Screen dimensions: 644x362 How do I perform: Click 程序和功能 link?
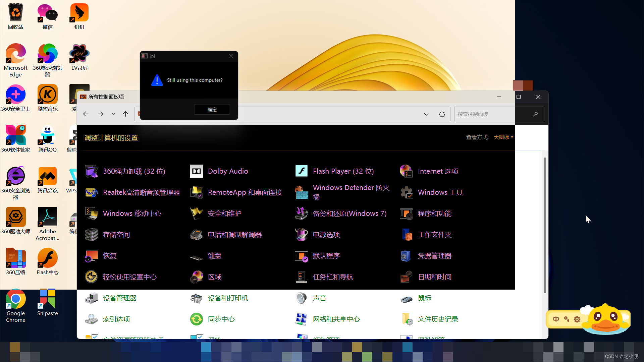click(x=434, y=214)
